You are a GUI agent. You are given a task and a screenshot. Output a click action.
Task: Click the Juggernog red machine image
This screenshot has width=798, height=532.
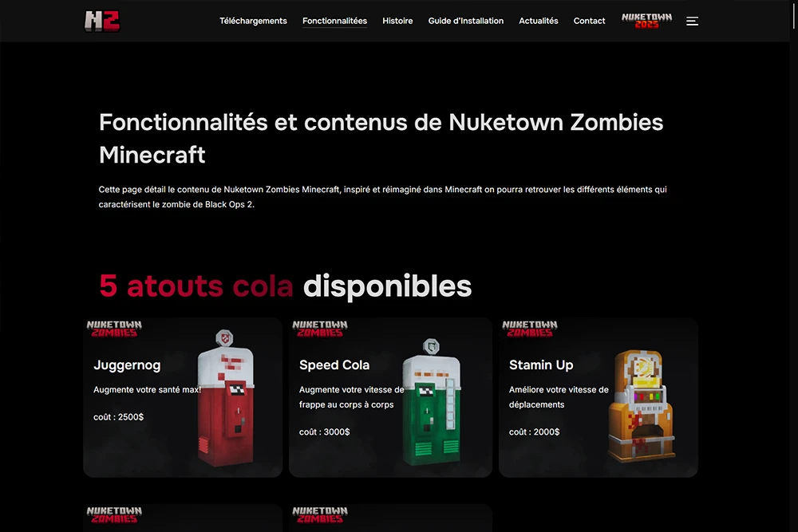point(226,398)
